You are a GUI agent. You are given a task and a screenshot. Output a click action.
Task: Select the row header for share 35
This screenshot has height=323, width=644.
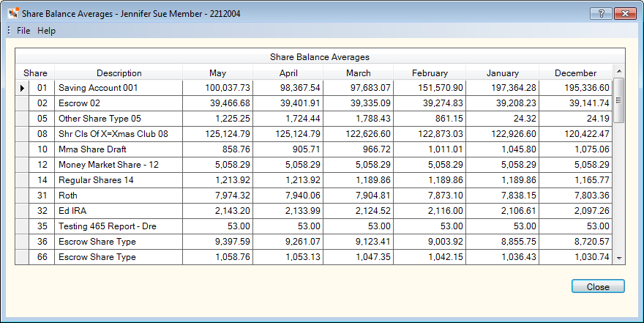pyautogui.click(x=22, y=226)
